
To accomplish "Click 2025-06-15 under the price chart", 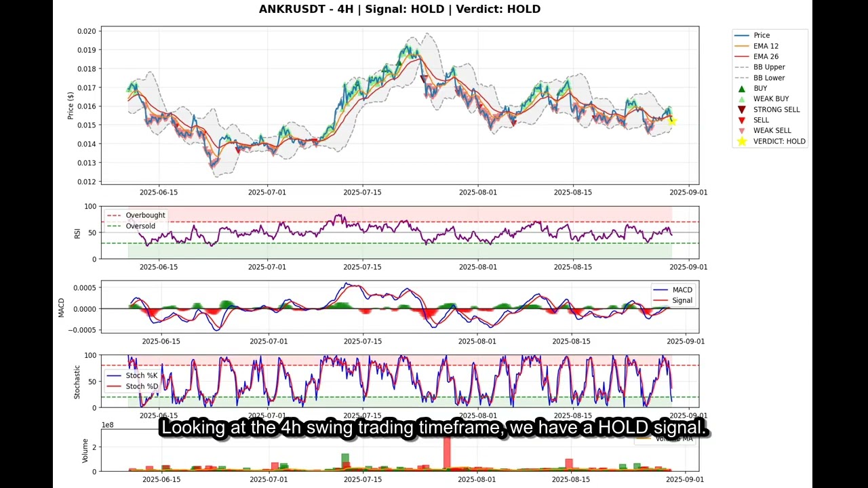I will (159, 192).
